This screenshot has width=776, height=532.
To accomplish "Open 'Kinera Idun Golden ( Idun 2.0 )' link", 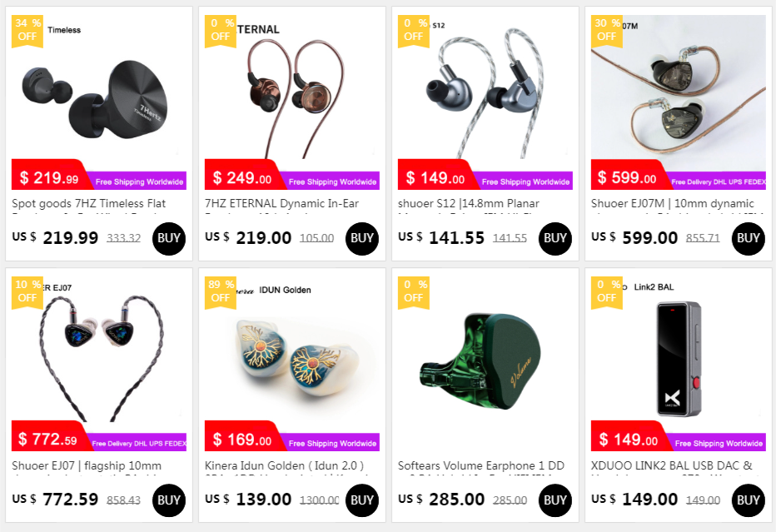I will pos(284,465).
